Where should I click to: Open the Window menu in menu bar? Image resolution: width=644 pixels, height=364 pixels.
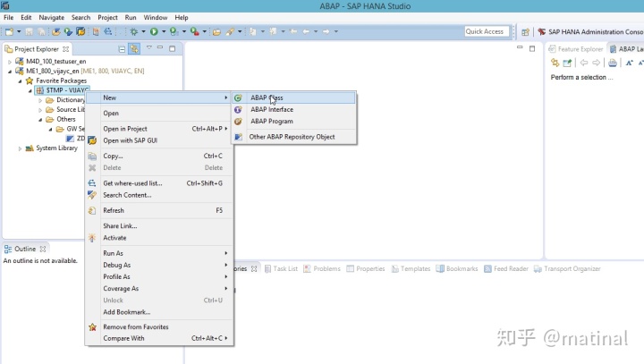(x=156, y=18)
